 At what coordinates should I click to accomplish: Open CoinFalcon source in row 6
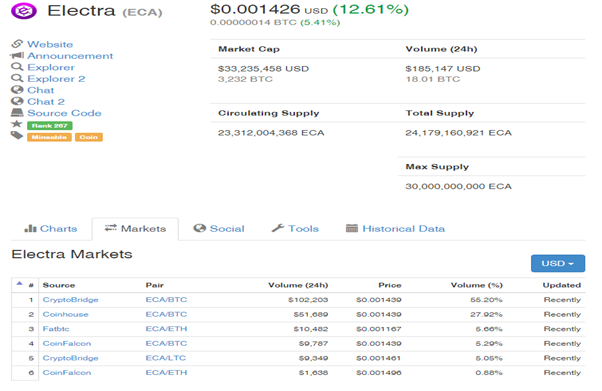pyautogui.click(x=67, y=373)
